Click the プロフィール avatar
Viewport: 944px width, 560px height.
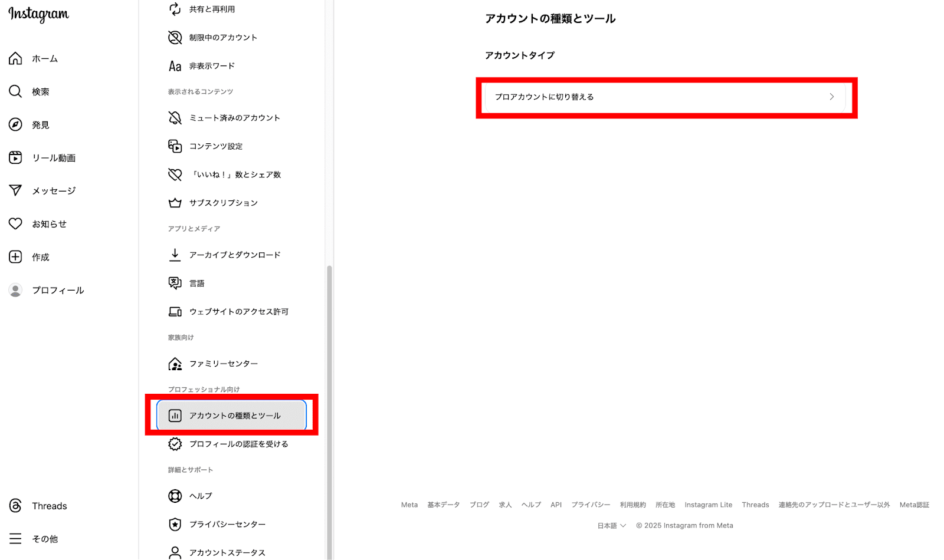pos(15,290)
